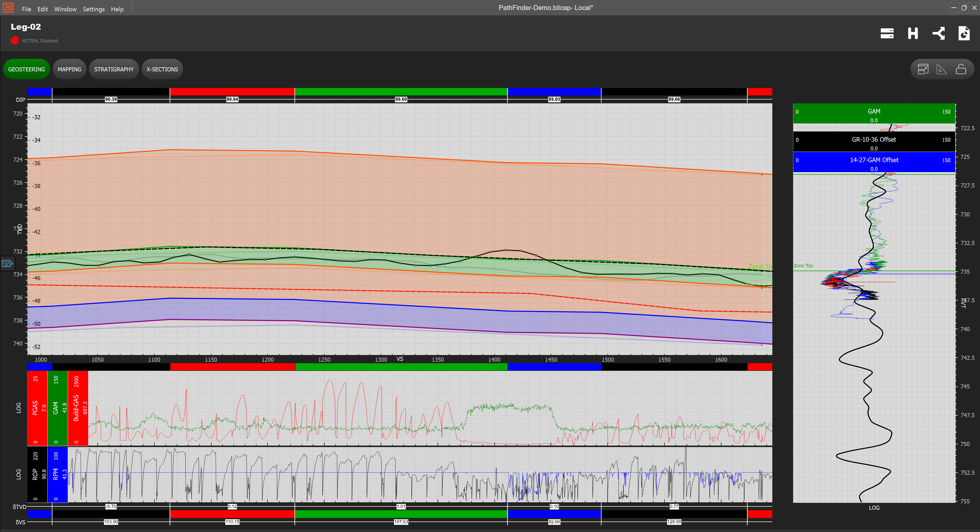Screen dimensions: 980x532
Task: Click the WITSML Disabled status text
Action: click(40, 41)
